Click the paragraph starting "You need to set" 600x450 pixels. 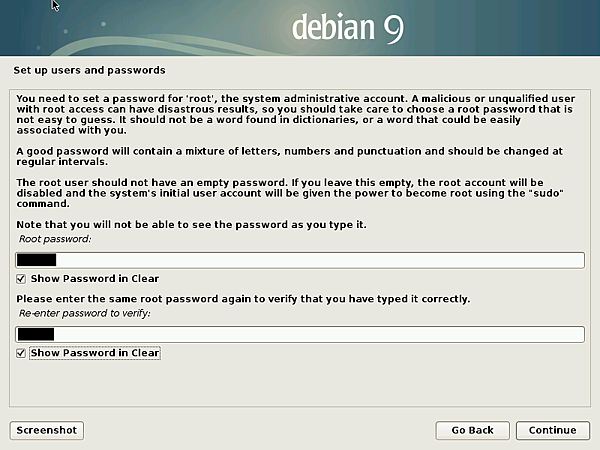pos(298,113)
